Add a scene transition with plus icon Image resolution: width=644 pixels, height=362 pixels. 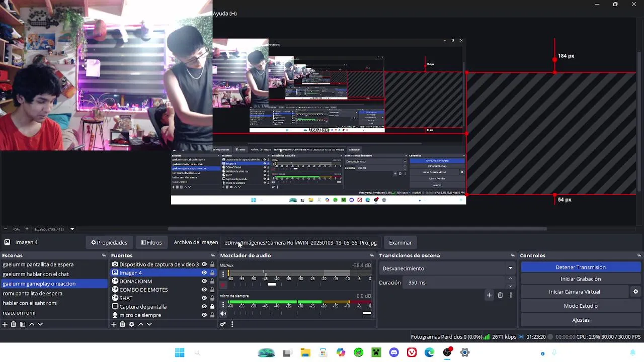(489, 295)
